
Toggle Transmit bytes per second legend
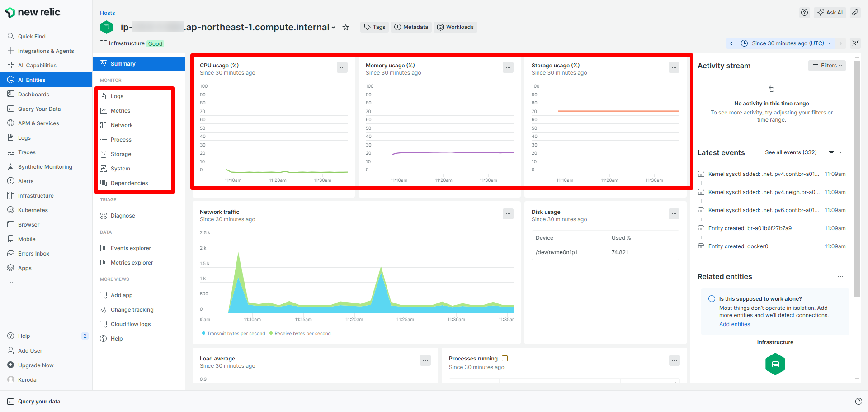pyautogui.click(x=233, y=334)
